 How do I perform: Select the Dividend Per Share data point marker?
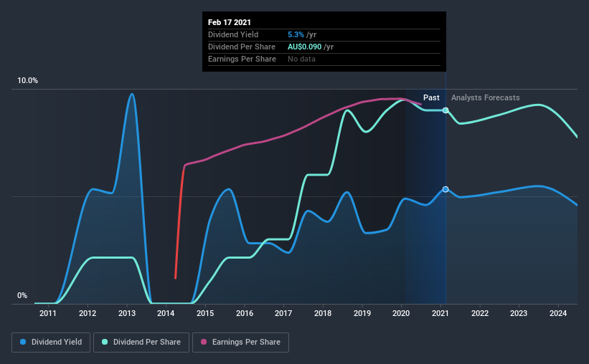click(446, 110)
